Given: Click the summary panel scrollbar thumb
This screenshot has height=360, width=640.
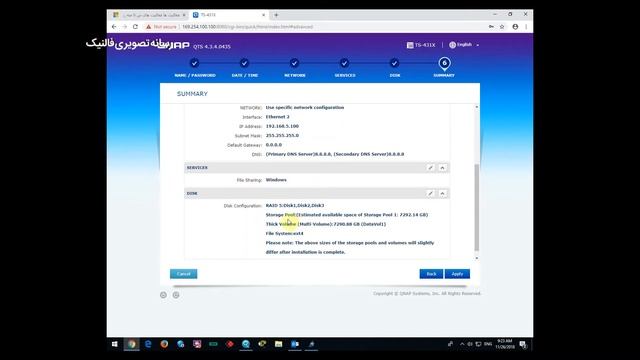Looking at the screenshot, I should tap(476, 207).
